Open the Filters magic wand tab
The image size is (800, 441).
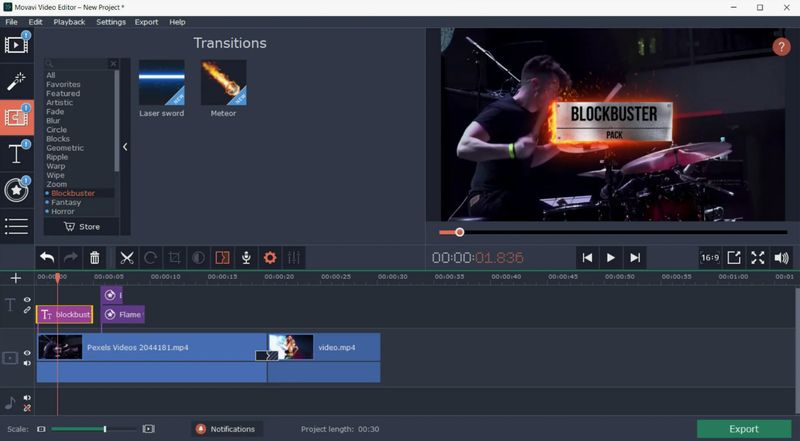(x=17, y=81)
